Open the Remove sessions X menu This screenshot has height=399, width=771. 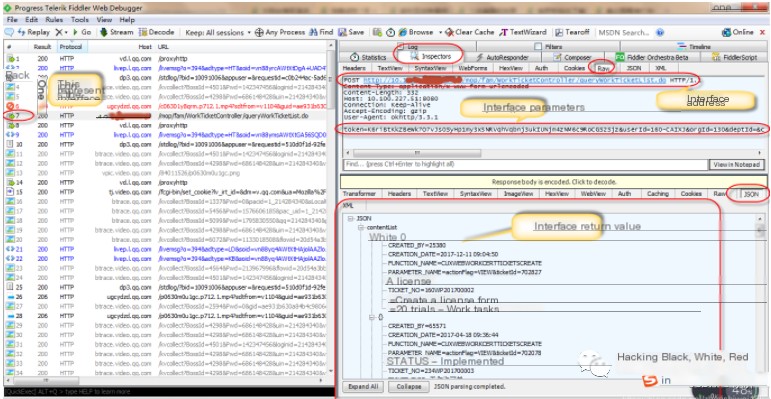(x=61, y=32)
